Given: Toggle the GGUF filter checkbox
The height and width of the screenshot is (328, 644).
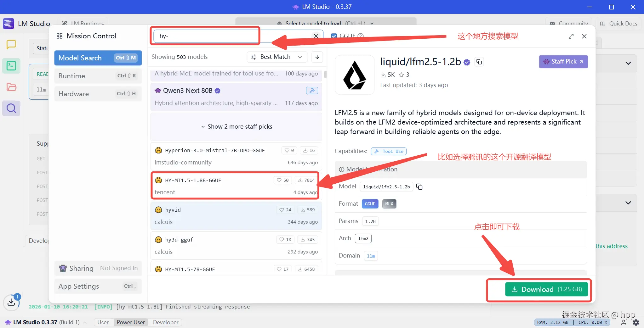Looking at the screenshot, I should (x=334, y=36).
